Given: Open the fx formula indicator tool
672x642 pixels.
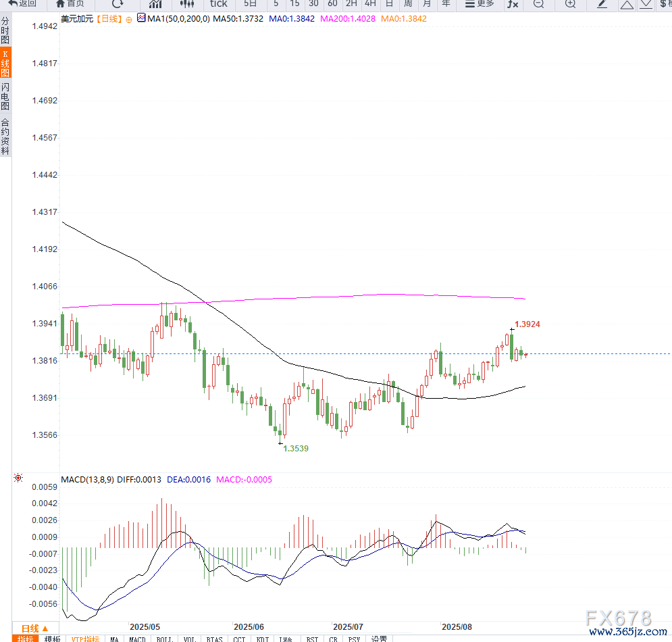Looking at the screenshot, I should pos(513,3).
